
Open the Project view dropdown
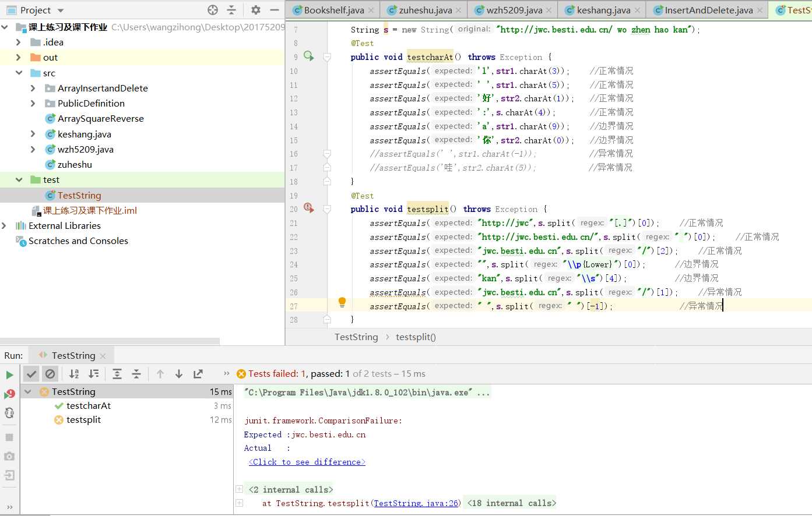coord(61,10)
